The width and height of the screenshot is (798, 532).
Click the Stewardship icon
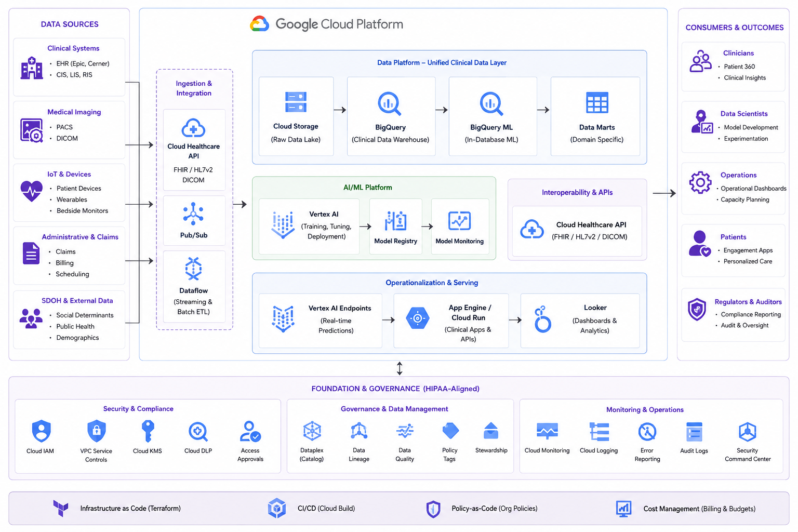click(x=491, y=431)
